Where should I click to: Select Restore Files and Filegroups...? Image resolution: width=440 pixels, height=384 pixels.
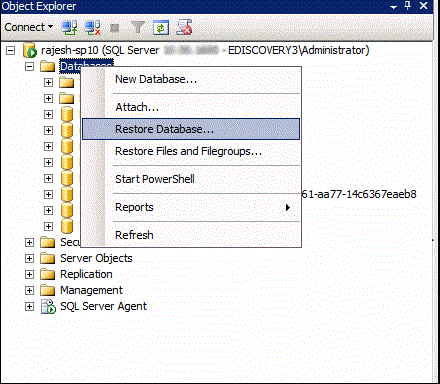click(191, 151)
